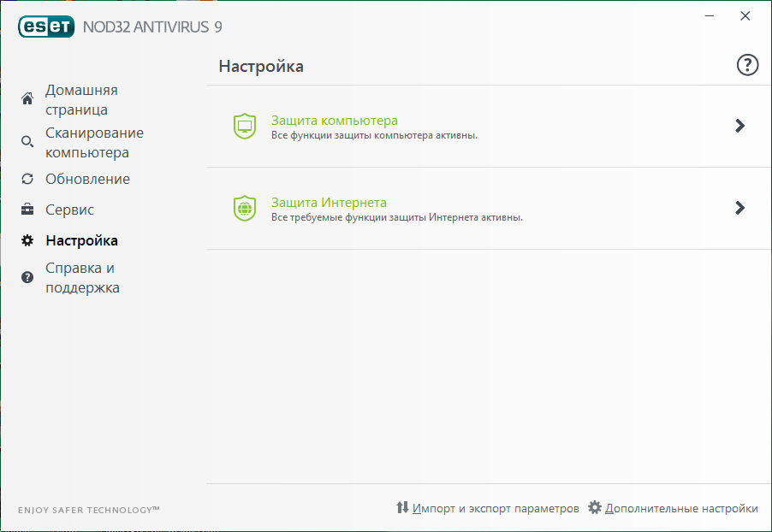The width and height of the screenshot is (772, 532).
Task: Select Обновление in the sidebar menu
Action: tap(87, 179)
